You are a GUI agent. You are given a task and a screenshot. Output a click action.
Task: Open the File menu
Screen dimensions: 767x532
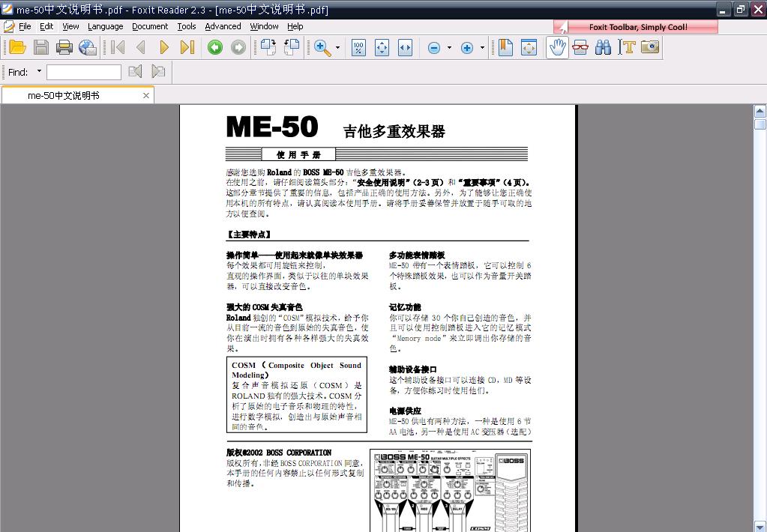[25, 26]
